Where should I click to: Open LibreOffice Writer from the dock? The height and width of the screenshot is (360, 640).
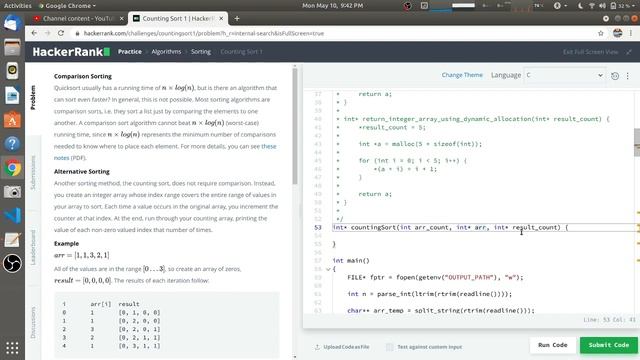(12, 96)
